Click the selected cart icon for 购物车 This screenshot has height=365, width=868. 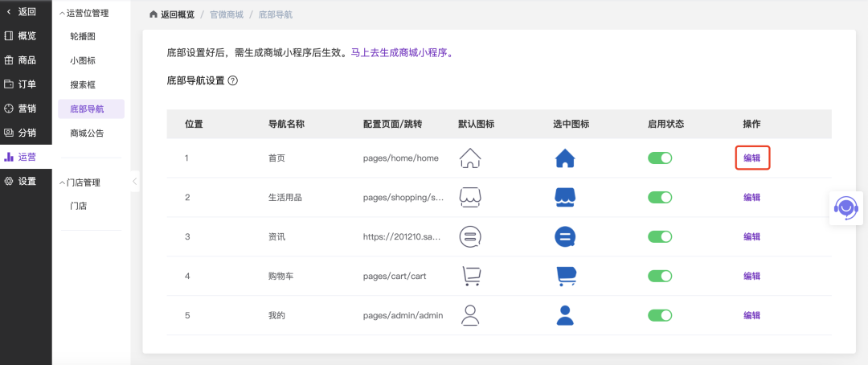click(566, 277)
